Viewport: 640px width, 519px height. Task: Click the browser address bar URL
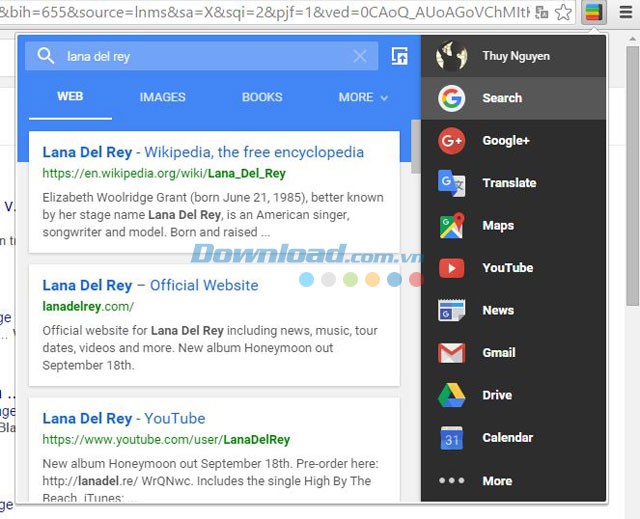point(264,13)
